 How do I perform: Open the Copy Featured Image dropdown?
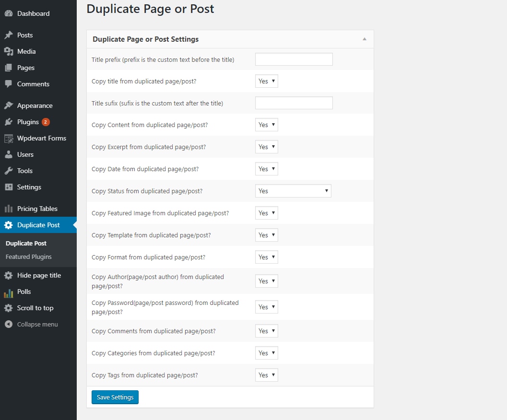pyautogui.click(x=267, y=213)
